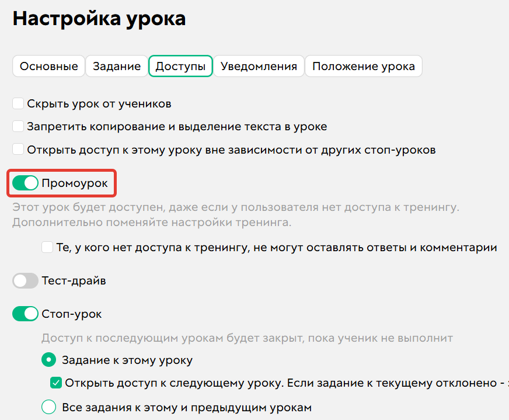Open the Задание tab
This screenshot has height=420, width=509.
[117, 66]
